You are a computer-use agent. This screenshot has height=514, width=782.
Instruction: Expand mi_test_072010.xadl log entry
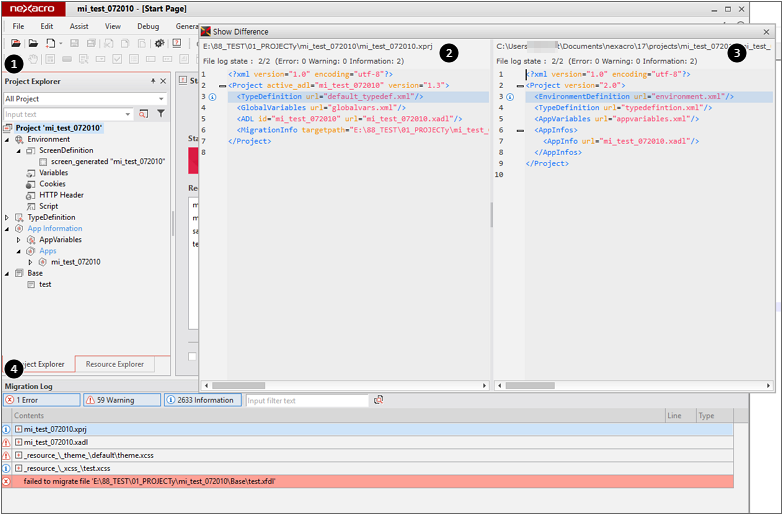pyautogui.click(x=18, y=442)
